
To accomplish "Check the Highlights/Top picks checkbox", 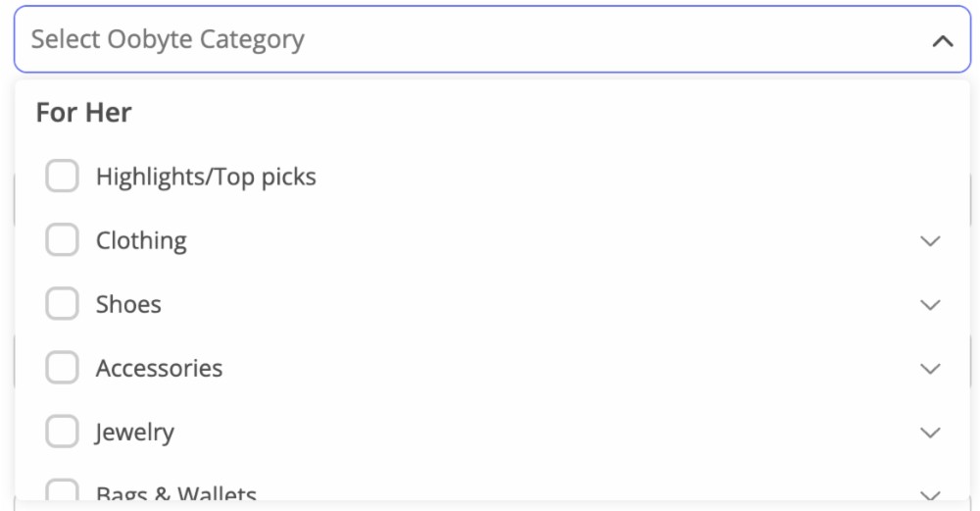I will (62, 177).
